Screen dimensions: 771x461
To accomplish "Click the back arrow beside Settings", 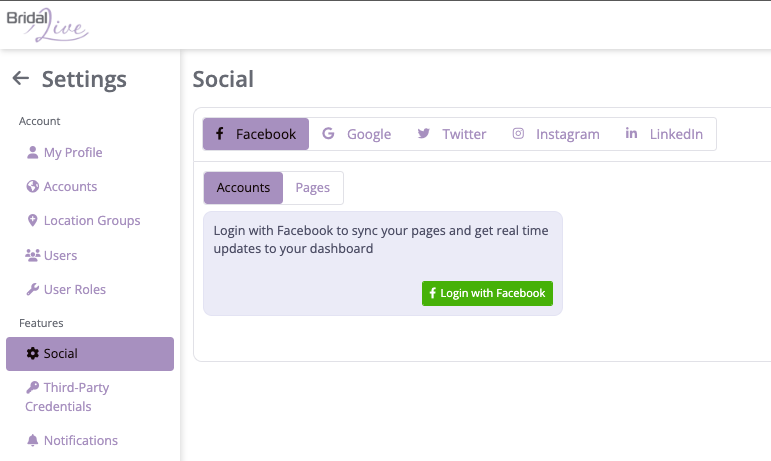I will coord(21,78).
